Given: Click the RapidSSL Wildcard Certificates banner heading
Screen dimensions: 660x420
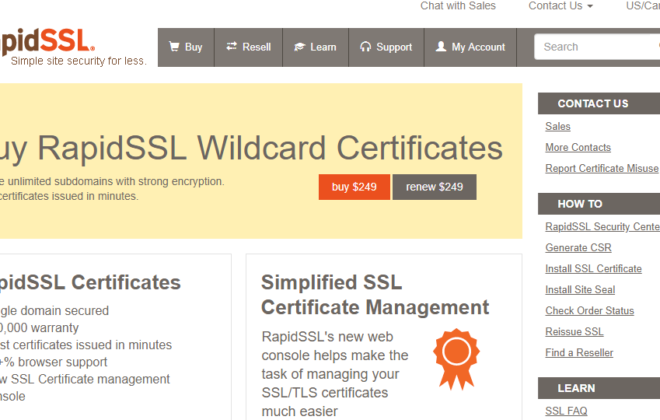Looking at the screenshot, I should pos(251,148).
